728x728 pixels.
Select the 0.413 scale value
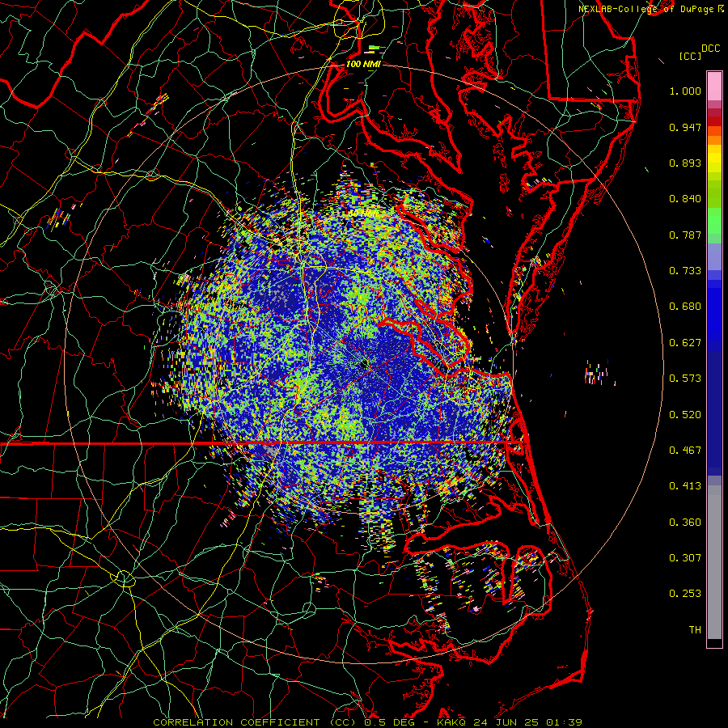685,486
